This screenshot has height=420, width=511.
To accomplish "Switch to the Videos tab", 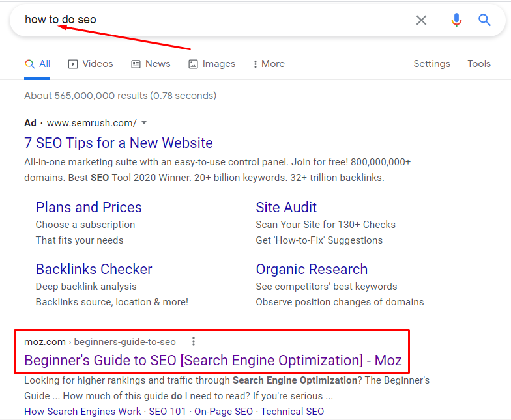I will [90, 64].
